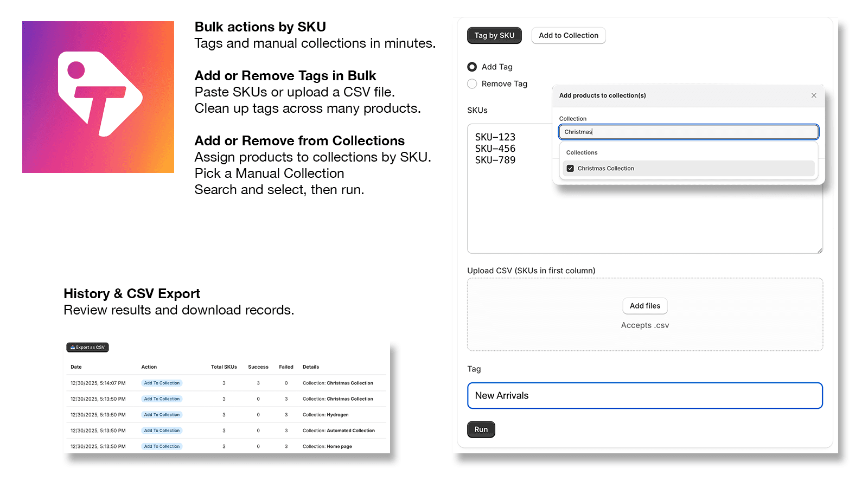Screen dimensions: 868x488
Task: Click the Date column header
Action: [x=76, y=367]
